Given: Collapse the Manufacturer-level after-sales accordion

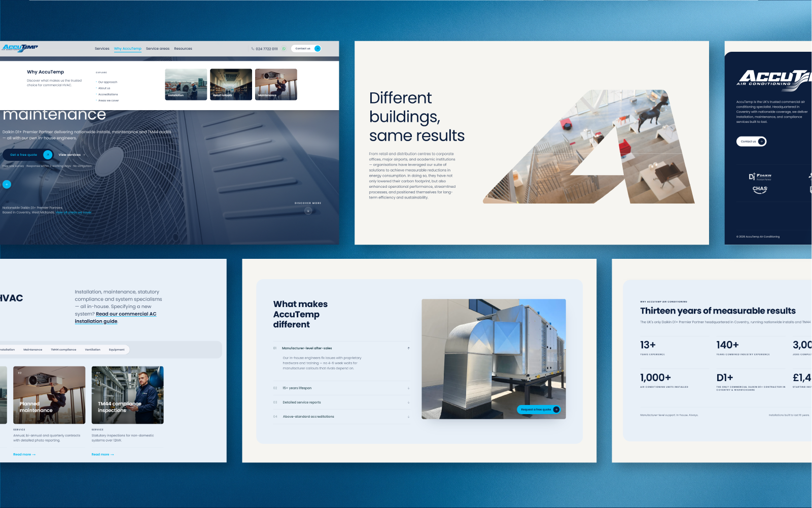Looking at the screenshot, I should pyautogui.click(x=341, y=348).
